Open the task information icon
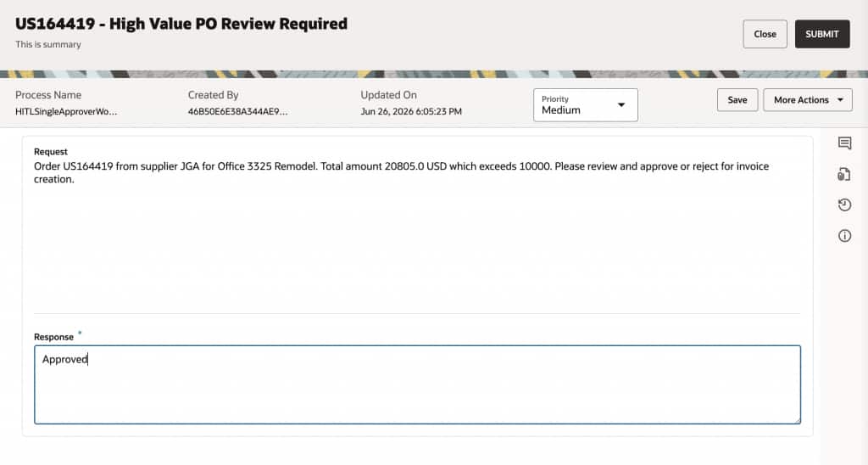 tap(844, 236)
